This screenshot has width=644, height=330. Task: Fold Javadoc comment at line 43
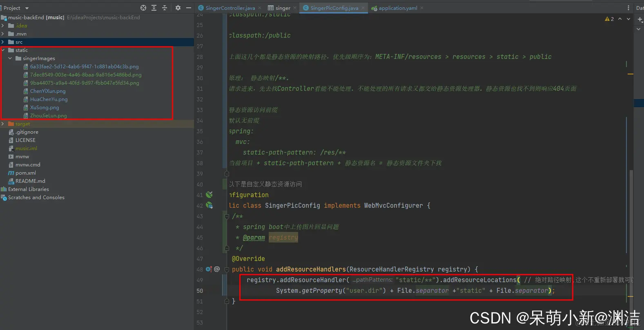pos(227,216)
